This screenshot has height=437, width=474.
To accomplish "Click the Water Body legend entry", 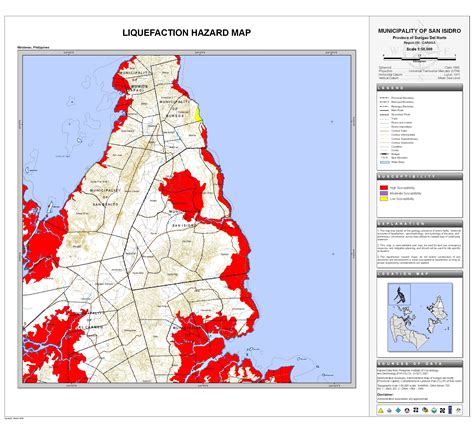I will point(392,162).
